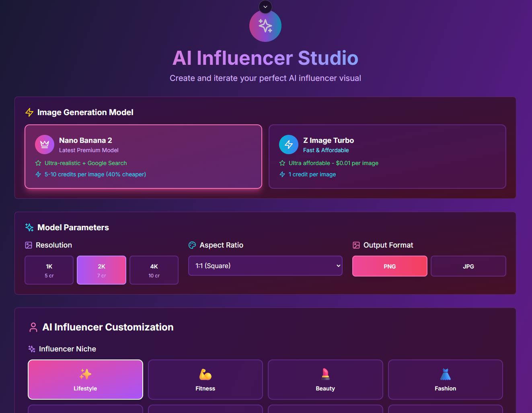The height and width of the screenshot is (413, 532).
Task: Click the crown icon on Nano Banana 2 card
Action: [45, 145]
